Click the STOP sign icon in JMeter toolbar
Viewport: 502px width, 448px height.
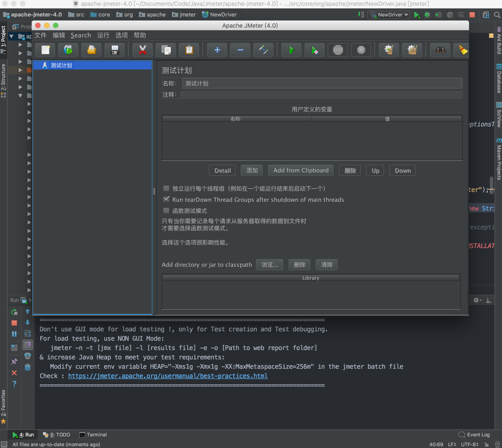coord(338,50)
